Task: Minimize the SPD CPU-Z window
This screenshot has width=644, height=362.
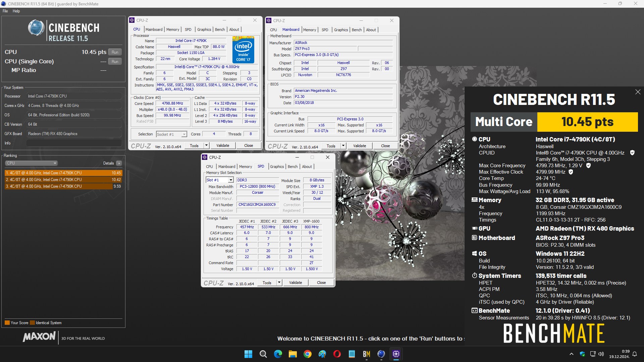Action: (297, 158)
